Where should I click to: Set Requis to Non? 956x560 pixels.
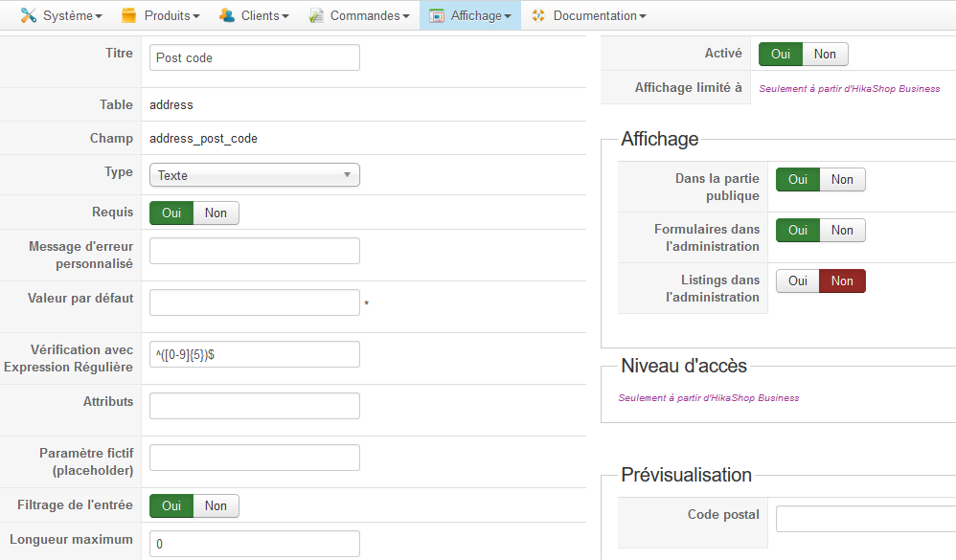pyautogui.click(x=216, y=213)
